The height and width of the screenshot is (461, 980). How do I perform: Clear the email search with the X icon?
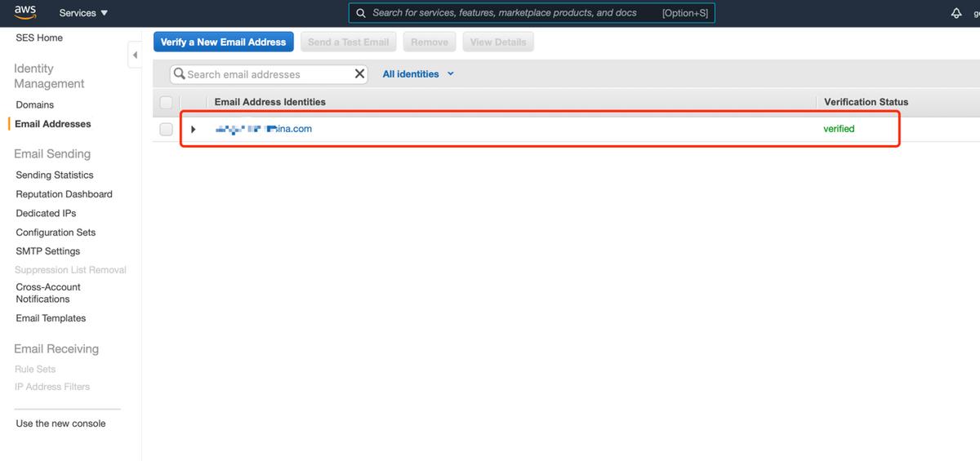(360, 73)
